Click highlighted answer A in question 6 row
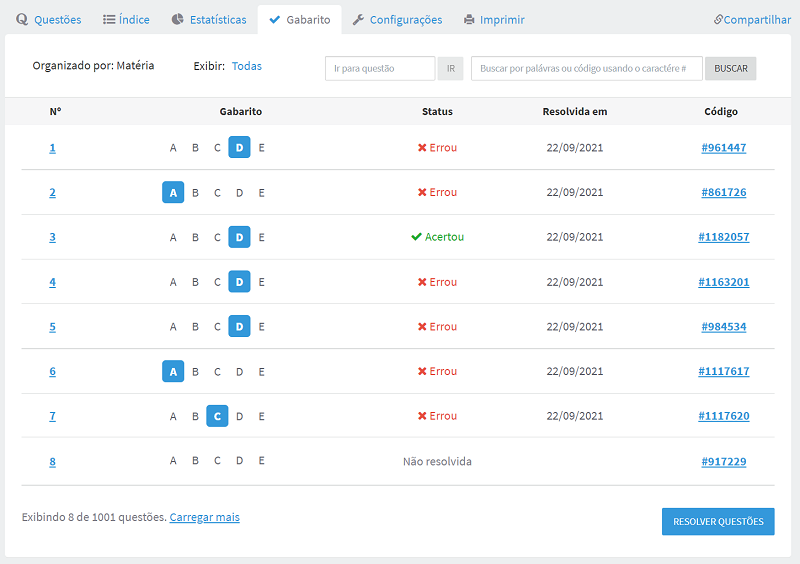800x564 pixels. [173, 372]
